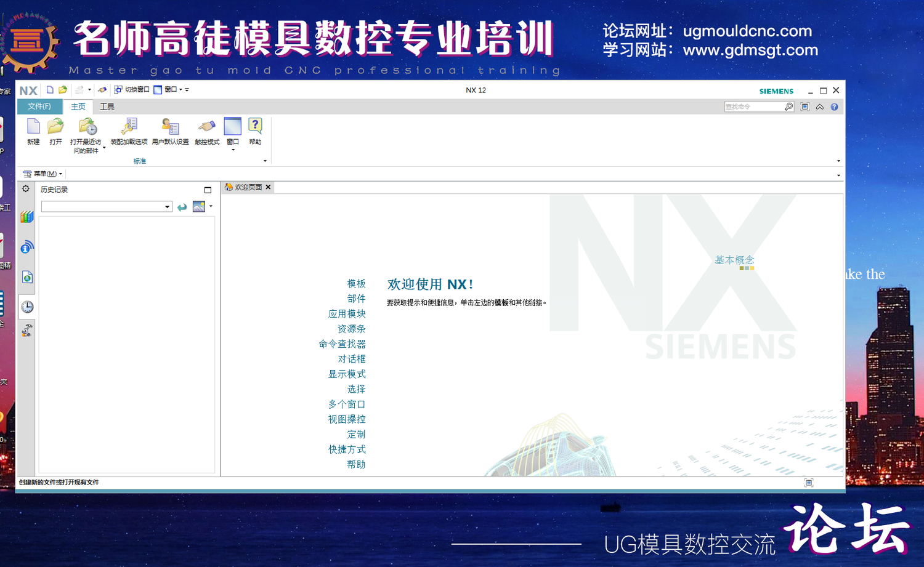Image resolution: width=924 pixels, height=567 pixels.
Task: Select the 欢迎页面 welcome tab
Action: click(x=244, y=187)
